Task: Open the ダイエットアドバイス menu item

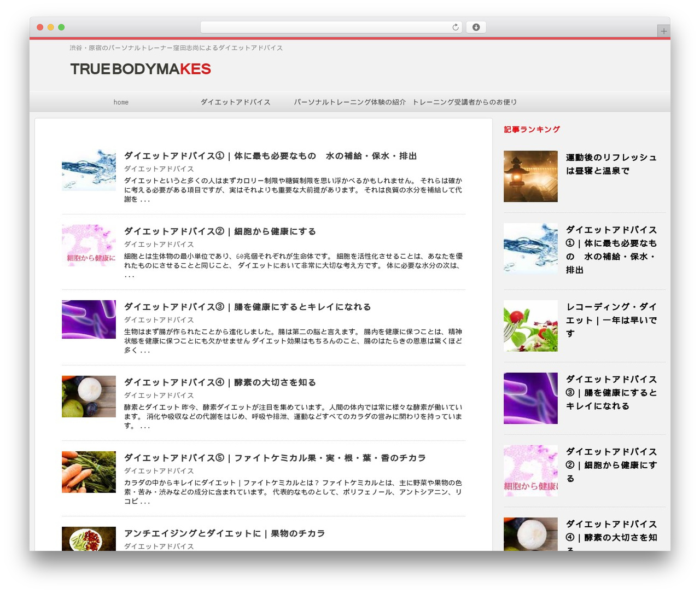Action: point(235,102)
